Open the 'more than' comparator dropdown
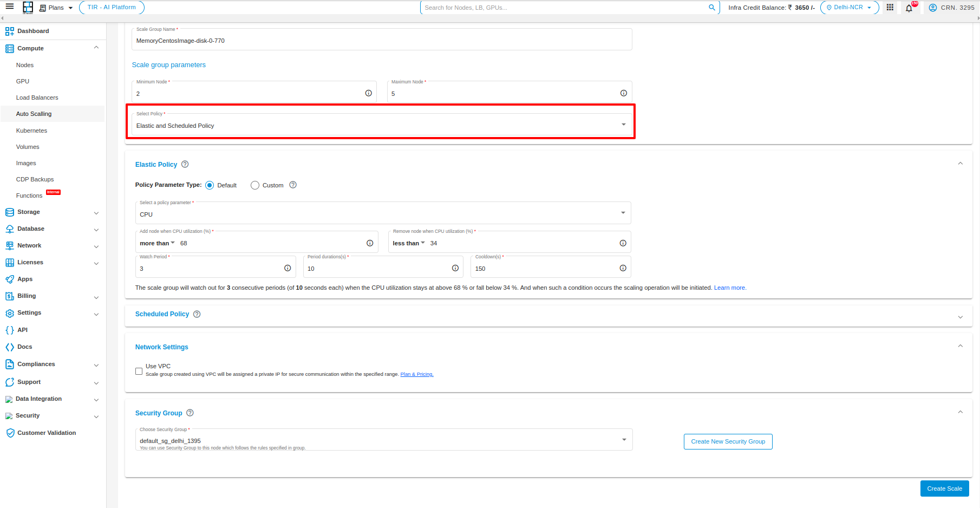Image resolution: width=980 pixels, height=508 pixels. [157, 243]
